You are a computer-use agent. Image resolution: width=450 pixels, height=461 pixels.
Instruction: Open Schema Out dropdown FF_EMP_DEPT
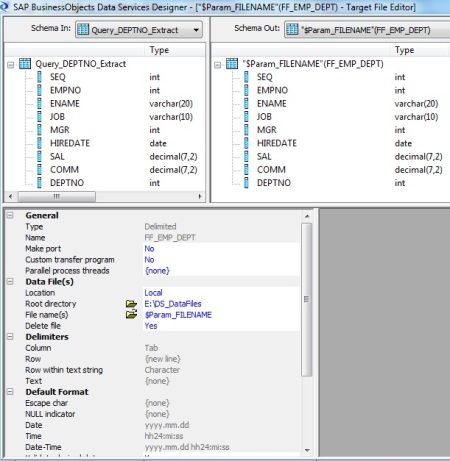pos(367,30)
